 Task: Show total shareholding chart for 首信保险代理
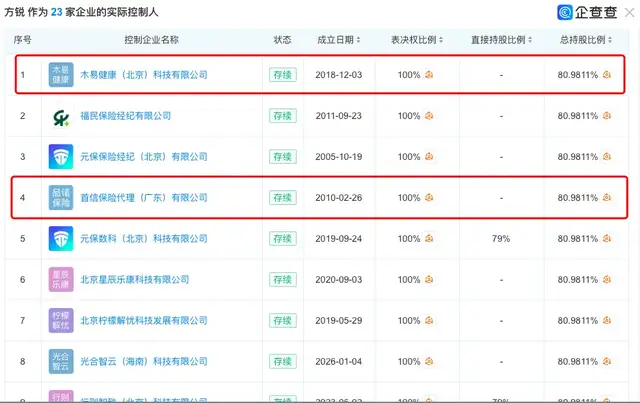point(607,198)
